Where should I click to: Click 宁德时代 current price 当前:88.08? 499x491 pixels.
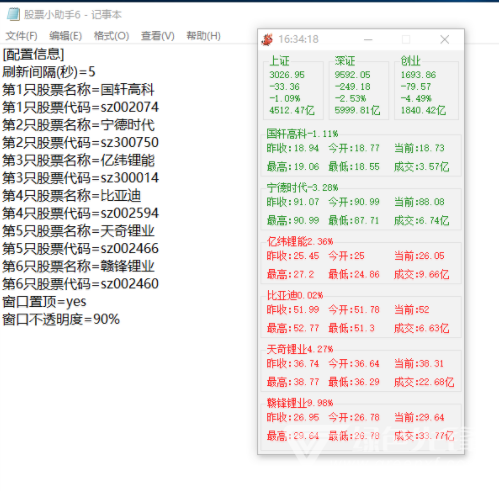(x=419, y=202)
